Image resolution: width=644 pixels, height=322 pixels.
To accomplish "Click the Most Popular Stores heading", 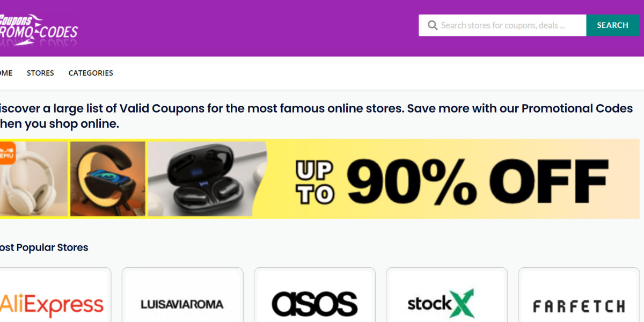I will (44, 247).
